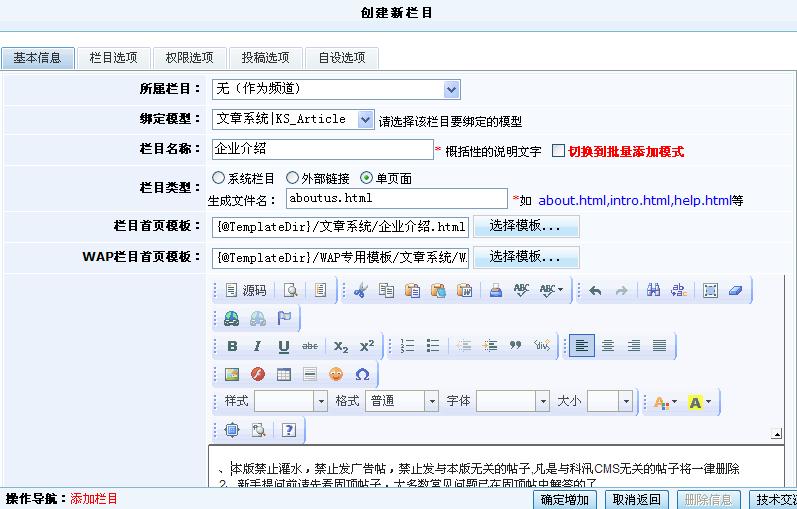Select the 外部链接 radio option
The image size is (797, 509).
click(292, 179)
